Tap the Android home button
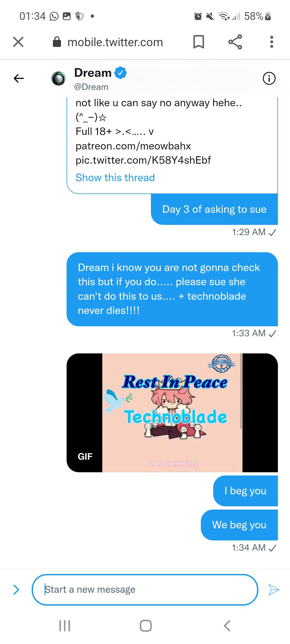290x644 pixels. [146, 626]
